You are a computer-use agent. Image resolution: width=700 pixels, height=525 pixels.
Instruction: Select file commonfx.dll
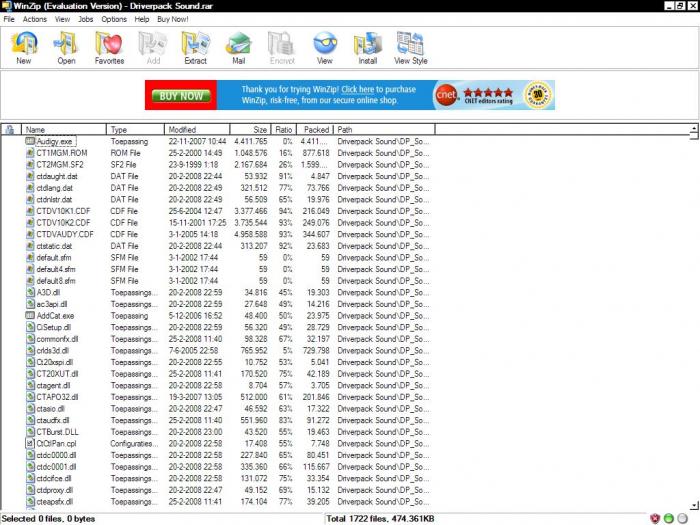[57, 339]
